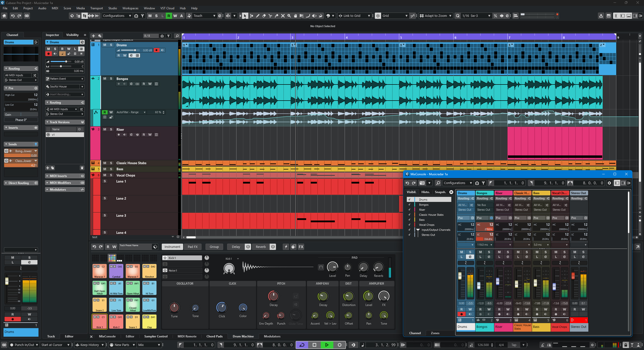
Task: Open the VST Cloud menu
Action: [167, 8]
